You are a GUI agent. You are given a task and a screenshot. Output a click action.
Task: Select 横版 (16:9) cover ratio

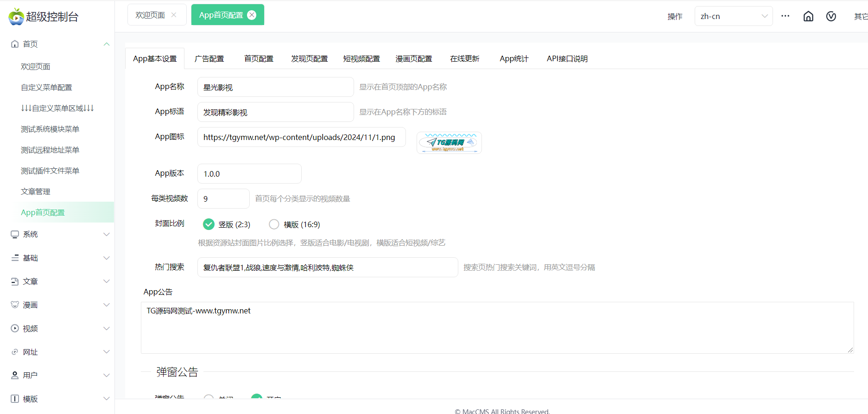coord(274,224)
